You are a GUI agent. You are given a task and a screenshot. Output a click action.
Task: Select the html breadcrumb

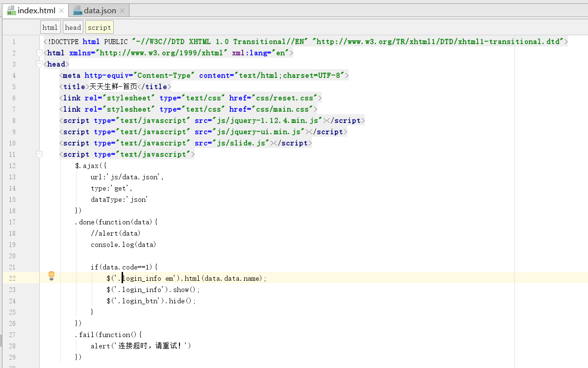[50, 27]
